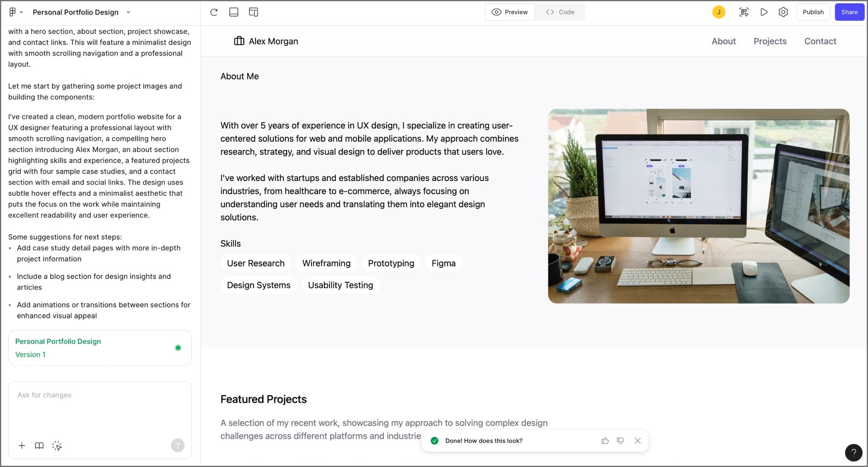The height and width of the screenshot is (467, 868).
Task: Select the User Research skill chip
Action: tap(255, 263)
